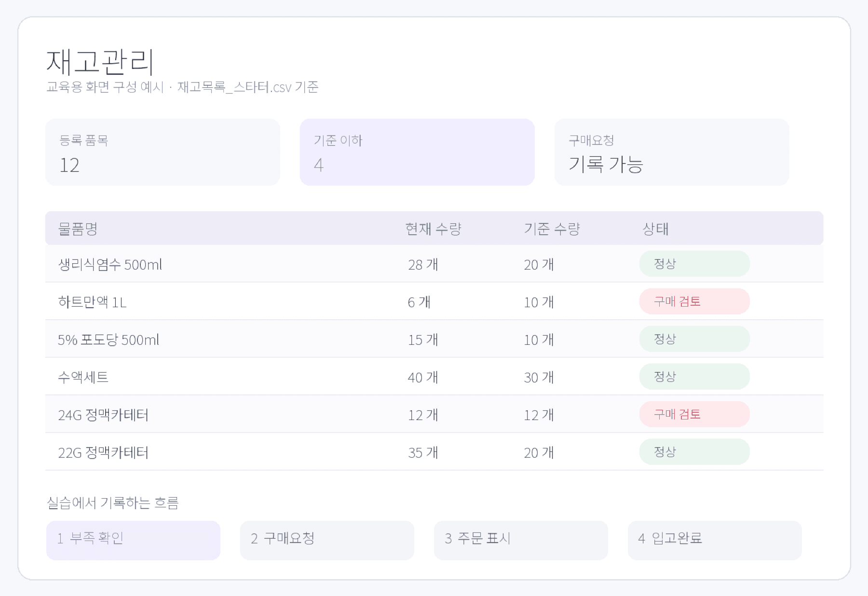The height and width of the screenshot is (596, 868).
Task: Click current quantity 6 개
Action: 419,302
